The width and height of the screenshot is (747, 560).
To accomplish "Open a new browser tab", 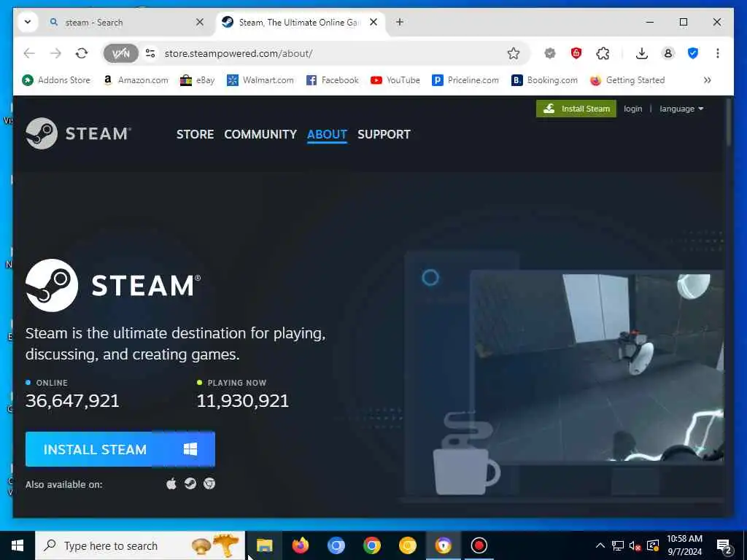I will tap(400, 22).
